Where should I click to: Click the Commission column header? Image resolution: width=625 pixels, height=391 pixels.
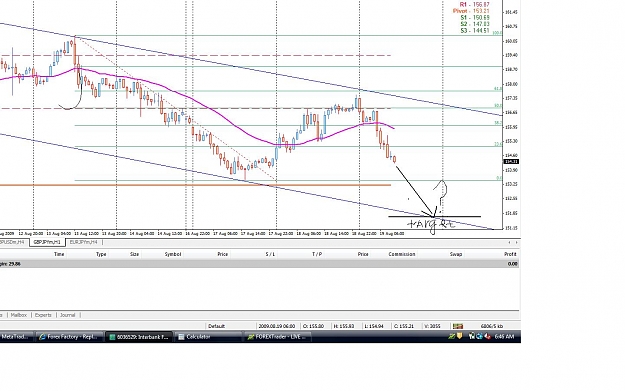[402, 254]
